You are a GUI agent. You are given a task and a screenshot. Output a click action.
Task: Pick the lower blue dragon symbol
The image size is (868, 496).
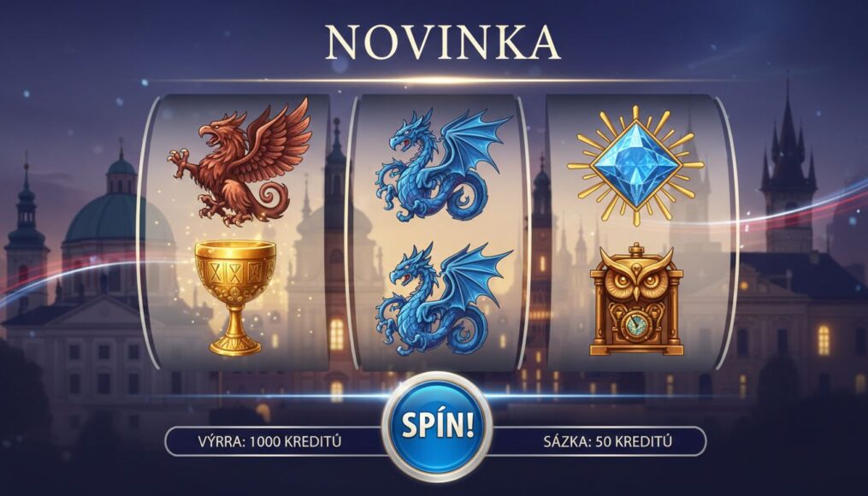tap(441, 298)
